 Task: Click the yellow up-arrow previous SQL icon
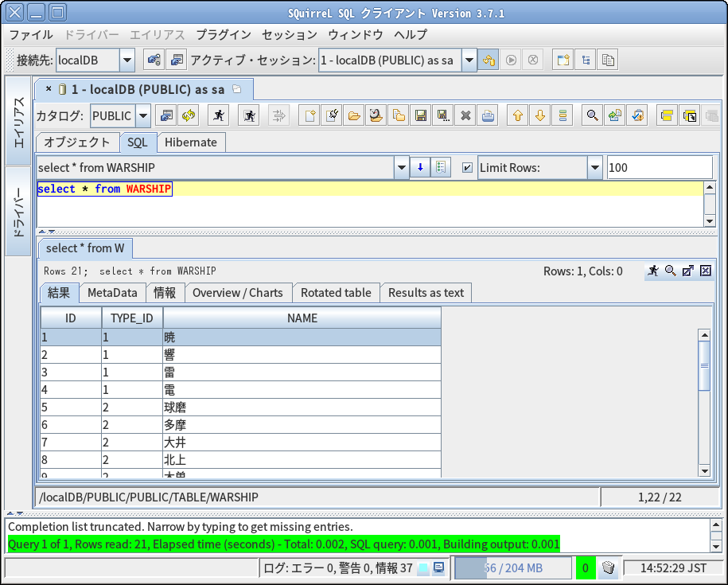[x=518, y=115]
